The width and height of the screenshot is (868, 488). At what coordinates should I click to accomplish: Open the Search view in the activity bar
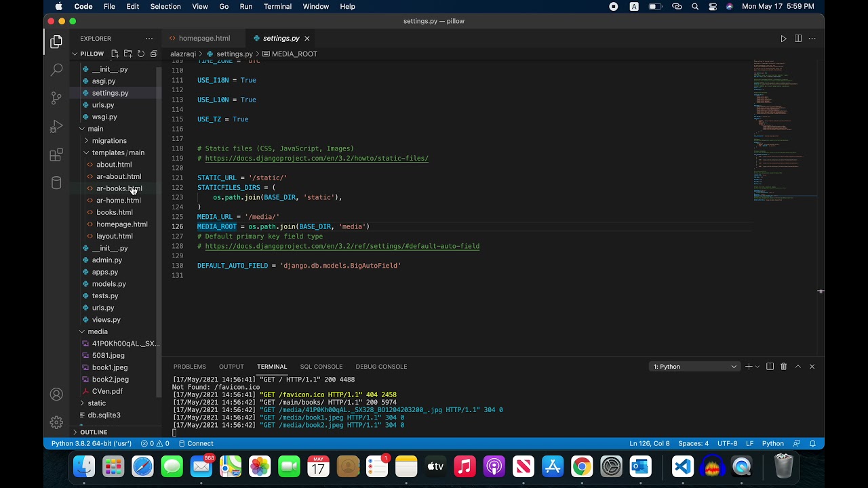(x=56, y=70)
